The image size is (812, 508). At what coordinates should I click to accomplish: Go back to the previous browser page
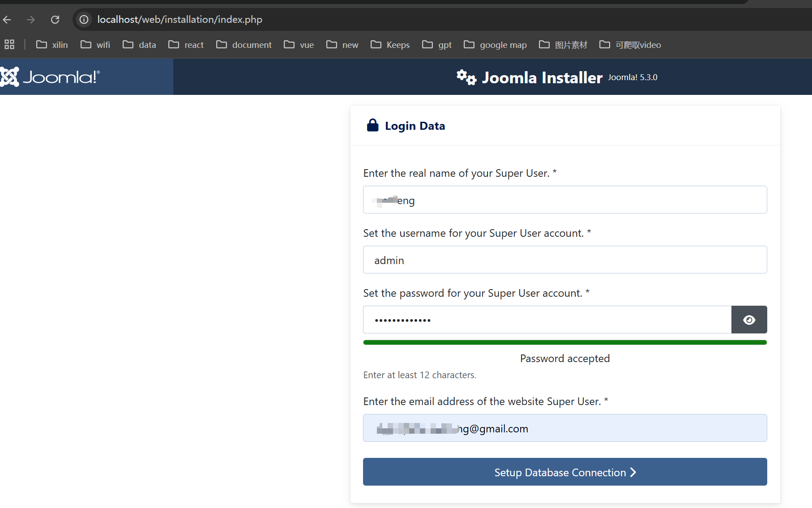pos(7,20)
